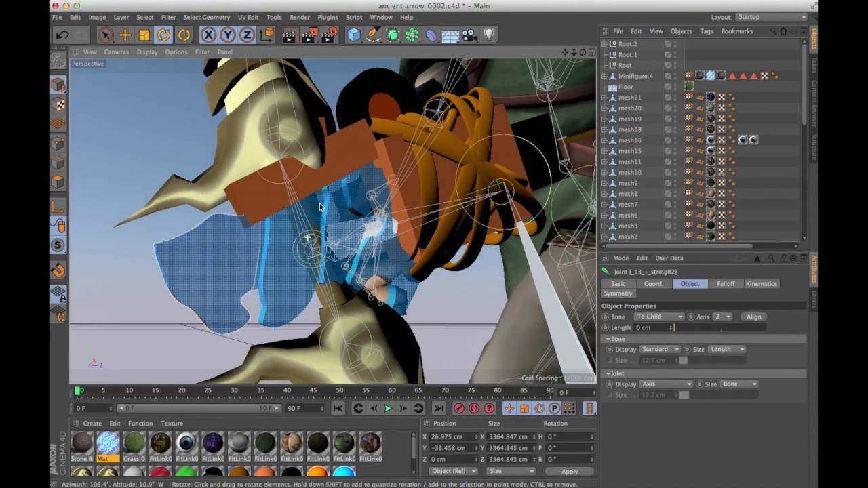The width and height of the screenshot is (868, 488).
Task: Toggle Bone radio button
Action: (606, 317)
